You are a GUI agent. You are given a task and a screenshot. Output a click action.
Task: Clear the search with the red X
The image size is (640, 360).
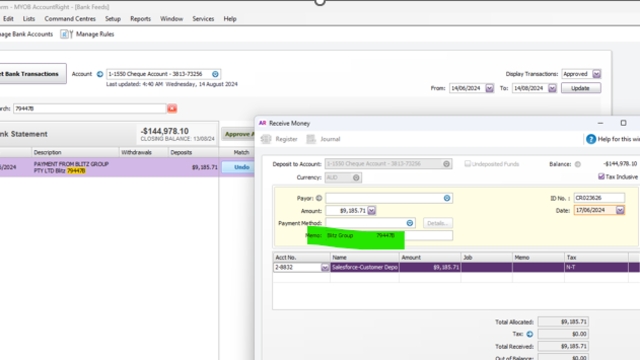click(x=172, y=109)
